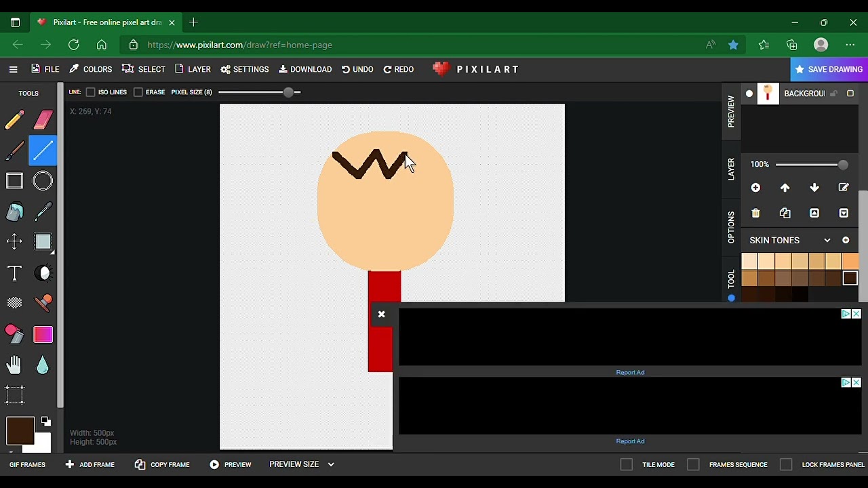Screen dimensions: 868x488
Task: Merge layer up with boxed arrow
Action: [814, 213]
